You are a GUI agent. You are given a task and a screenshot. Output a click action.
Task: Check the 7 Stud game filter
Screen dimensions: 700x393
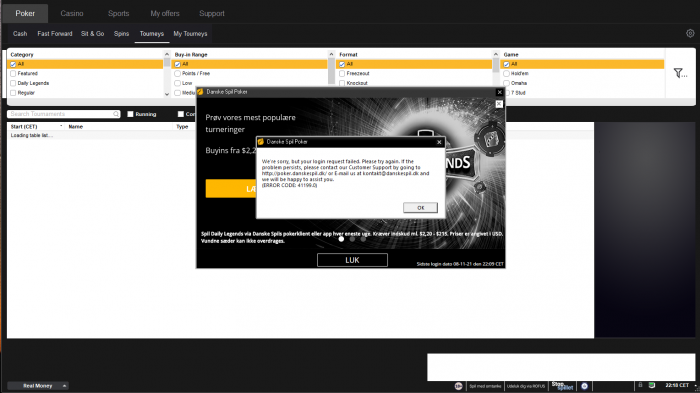(x=506, y=93)
